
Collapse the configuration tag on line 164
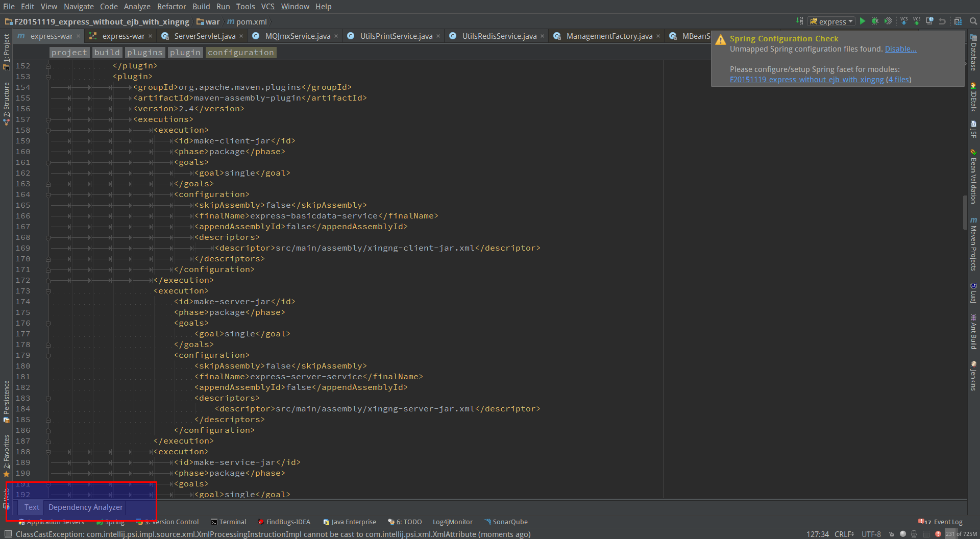pyautogui.click(x=48, y=194)
